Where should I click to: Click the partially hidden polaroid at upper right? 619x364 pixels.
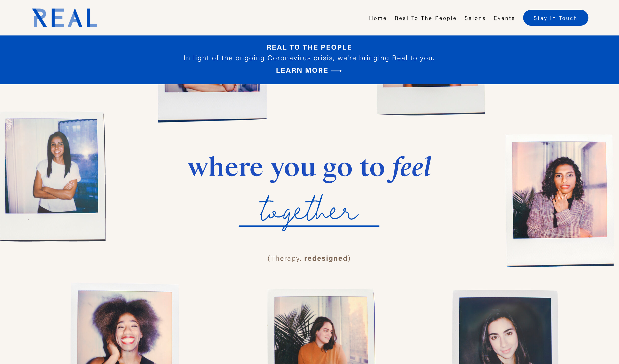(x=431, y=99)
